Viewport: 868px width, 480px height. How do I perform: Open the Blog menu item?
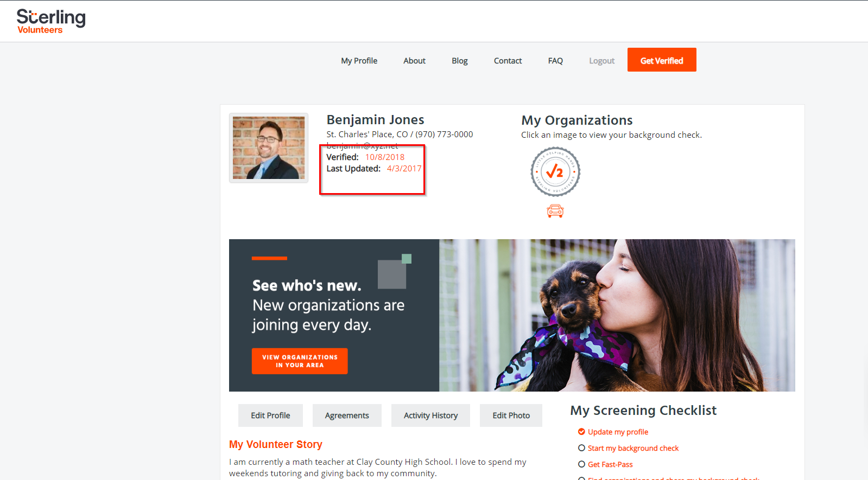(x=460, y=61)
